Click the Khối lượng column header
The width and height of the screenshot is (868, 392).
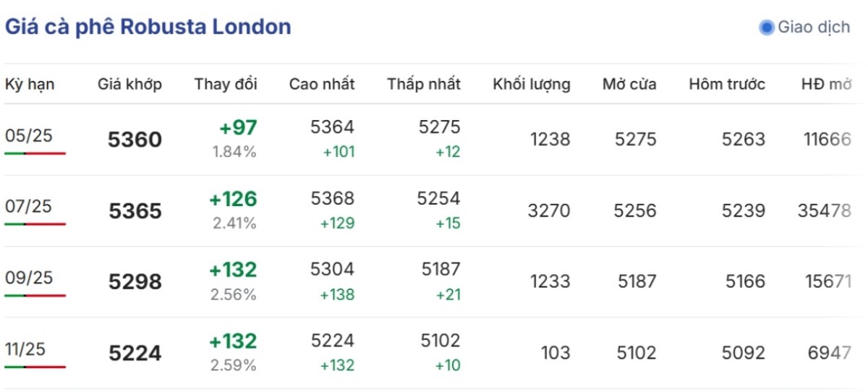click(532, 84)
